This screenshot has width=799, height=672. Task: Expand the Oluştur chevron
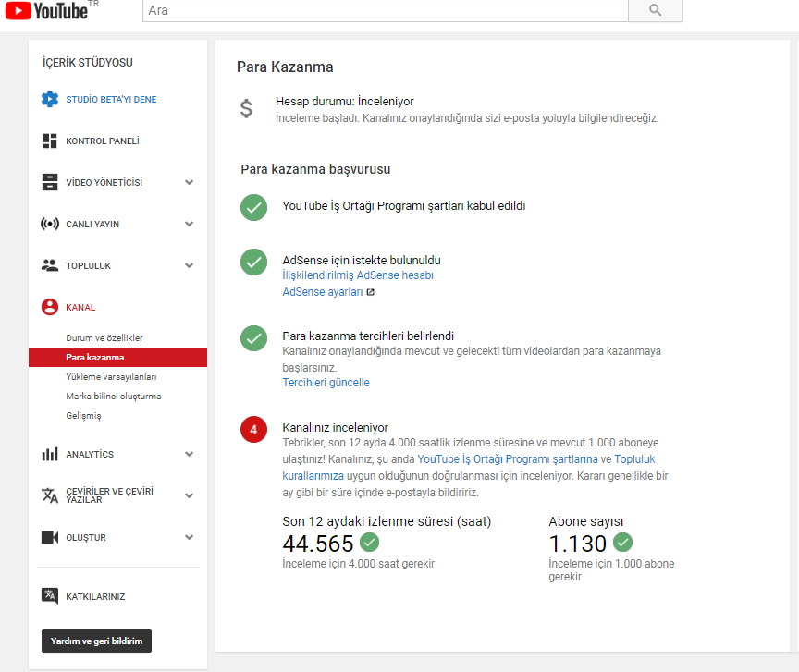189,537
